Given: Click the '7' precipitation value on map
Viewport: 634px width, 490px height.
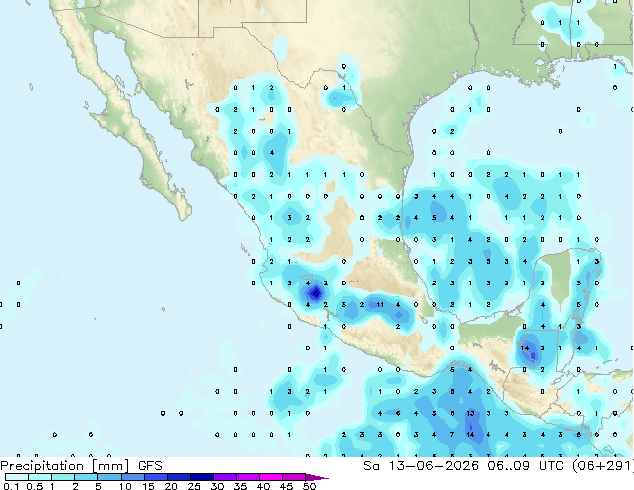Looking at the screenshot, I should click(452, 435).
